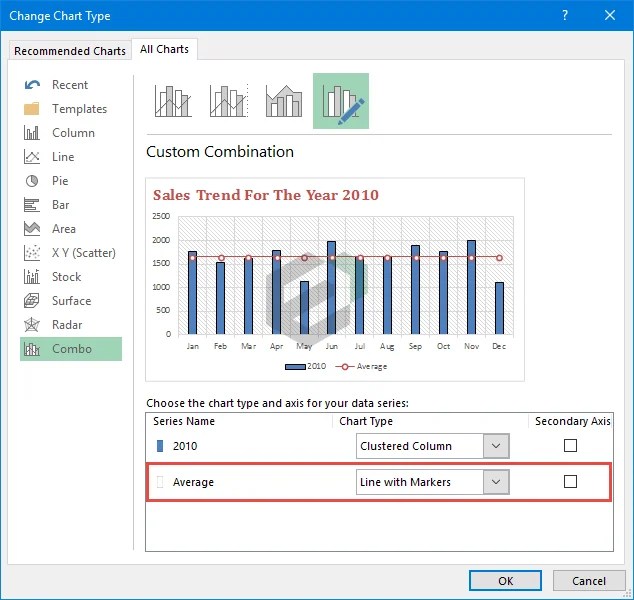634x600 pixels.
Task: Click the Custom Combination heading
Action: (220, 152)
